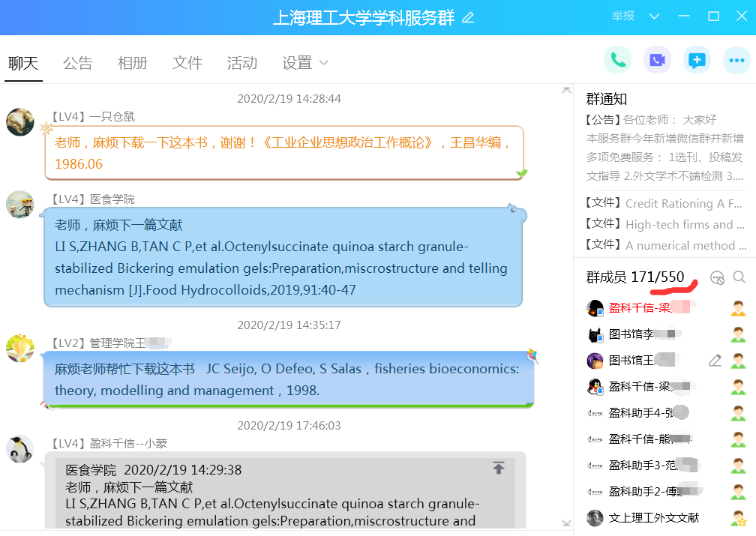The height and width of the screenshot is (536, 756).
Task: Start a group video call
Action: 657,60
